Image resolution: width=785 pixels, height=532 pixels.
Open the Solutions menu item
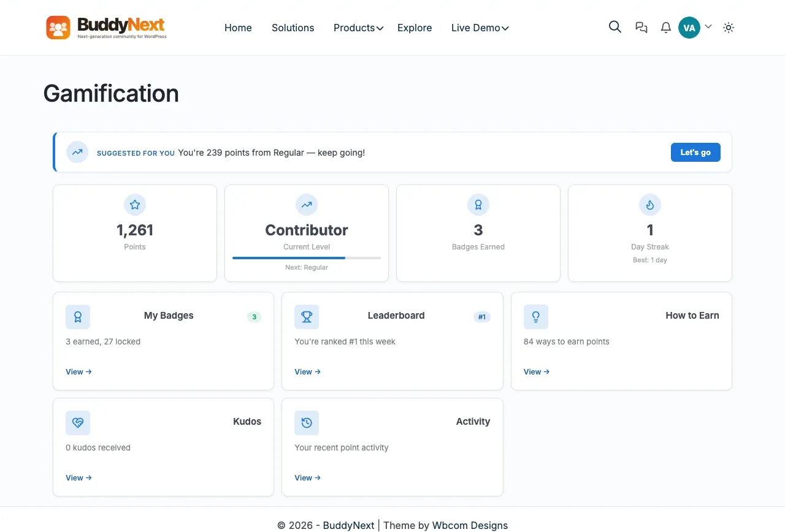[293, 28]
